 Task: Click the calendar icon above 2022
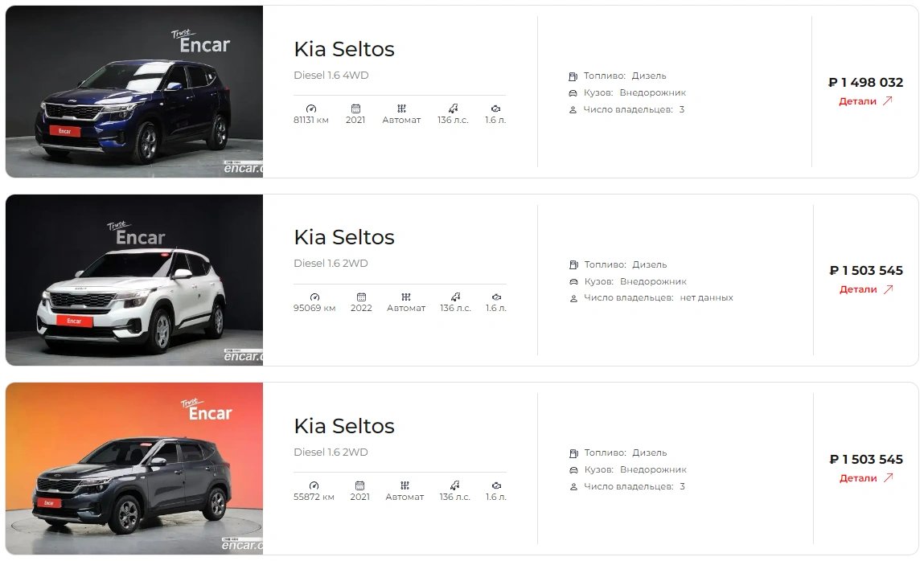click(361, 297)
